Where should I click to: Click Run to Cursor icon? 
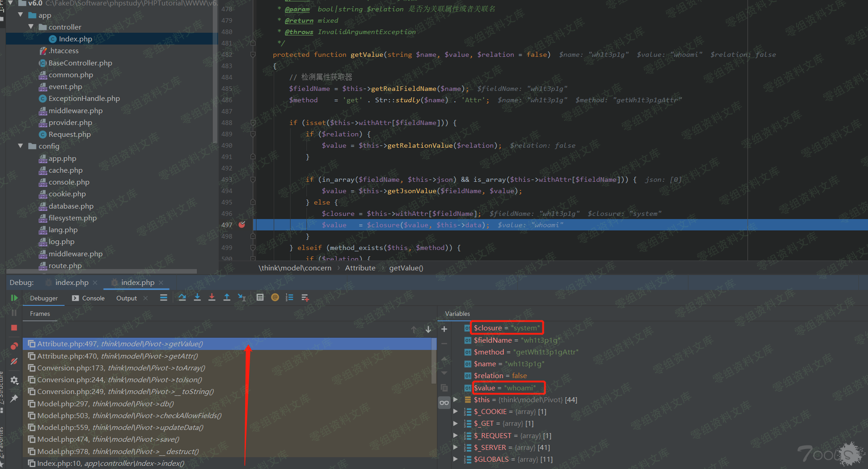pyautogui.click(x=242, y=298)
